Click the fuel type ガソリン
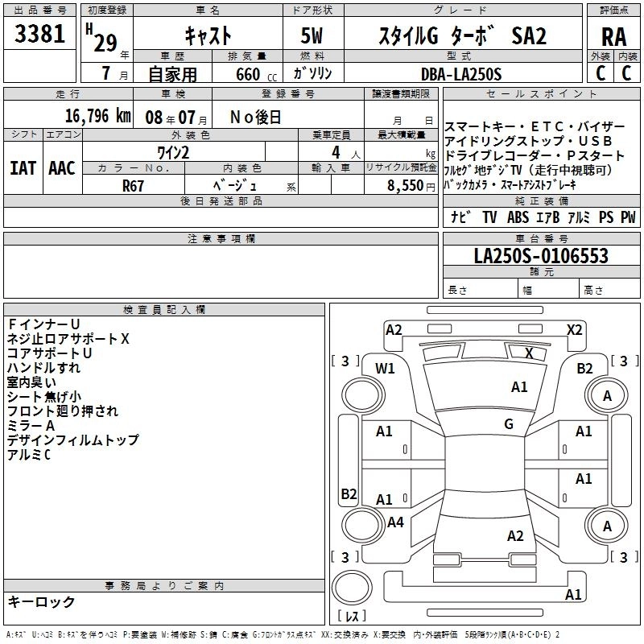Image resolution: width=644 pixels, height=644 pixels. click(x=312, y=73)
